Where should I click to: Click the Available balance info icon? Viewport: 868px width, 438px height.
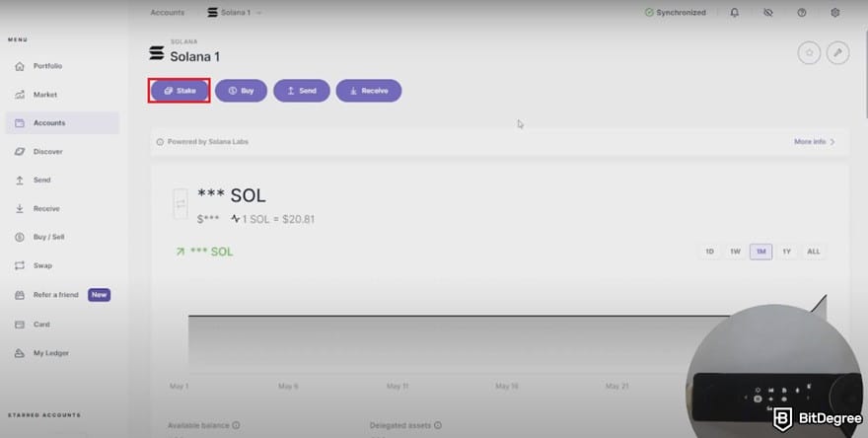pyautogui.click(x=236, y=425)
